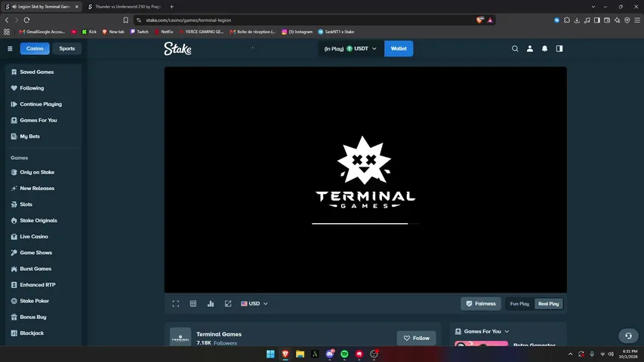Open Twitch bookmark
This screenshot has width=644, height=362.
[139, 32]
